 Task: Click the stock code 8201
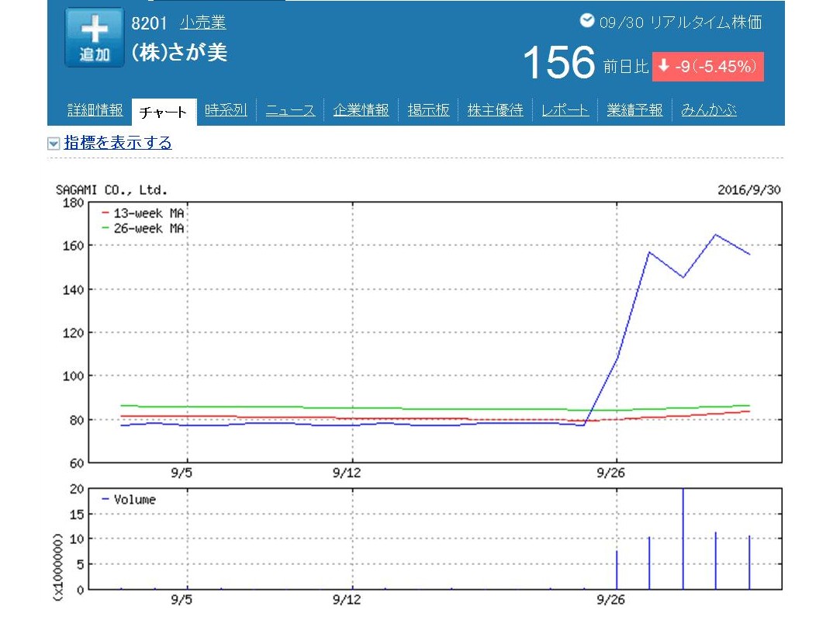click(149, 23)
